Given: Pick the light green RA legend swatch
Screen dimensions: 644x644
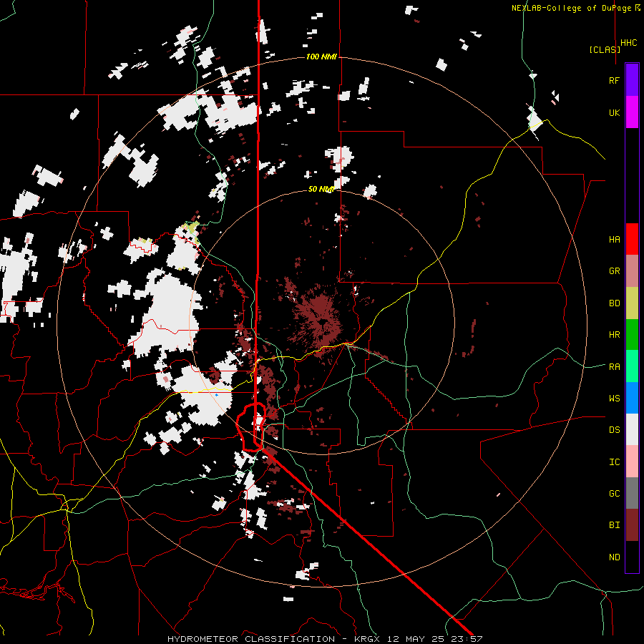Looking at the screenshot, I should (632, 366).
